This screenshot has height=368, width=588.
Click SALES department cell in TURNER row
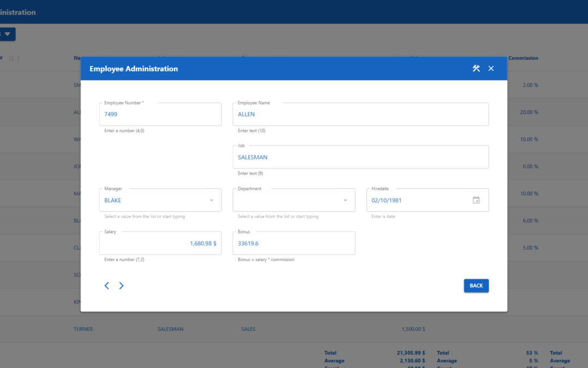point(248,329)
